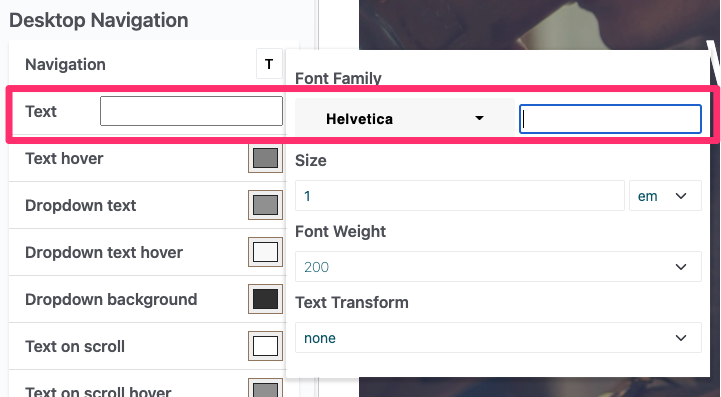Open the Text hover color swatch
The height and width of the screenshot is (397, 721).
point(265,158)
